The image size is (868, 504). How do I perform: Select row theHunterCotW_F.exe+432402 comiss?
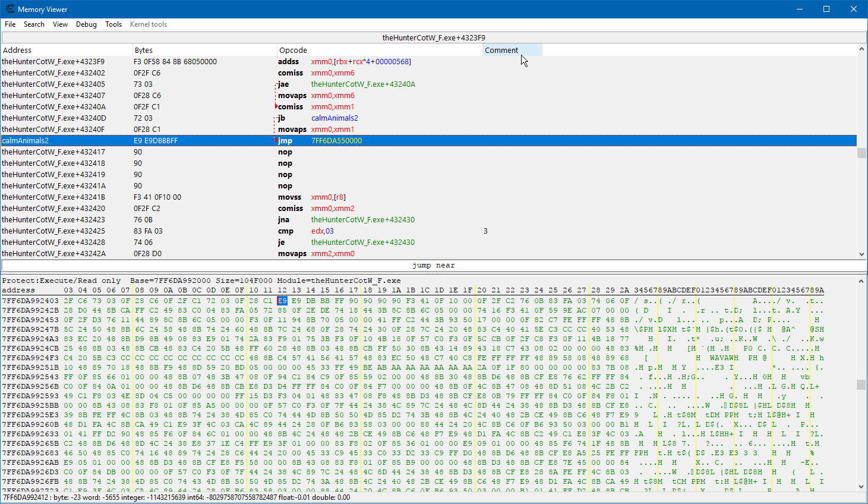pos(428,73)
